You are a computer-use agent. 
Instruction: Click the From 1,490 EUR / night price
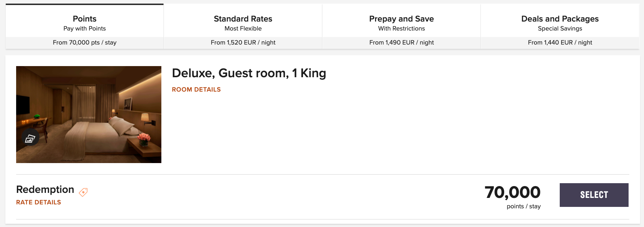(x=401, y=42)
